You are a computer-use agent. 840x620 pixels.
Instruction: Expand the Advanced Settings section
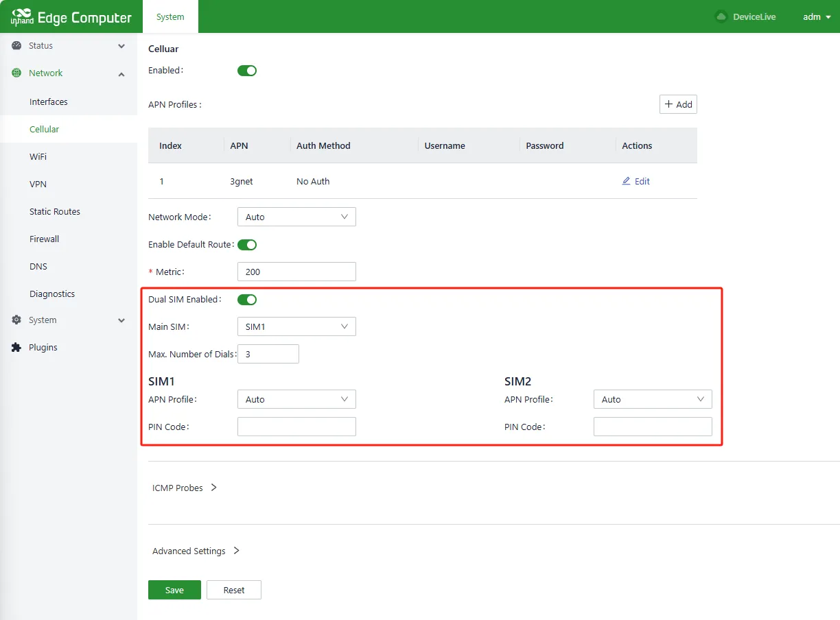[x=196, y=551]
